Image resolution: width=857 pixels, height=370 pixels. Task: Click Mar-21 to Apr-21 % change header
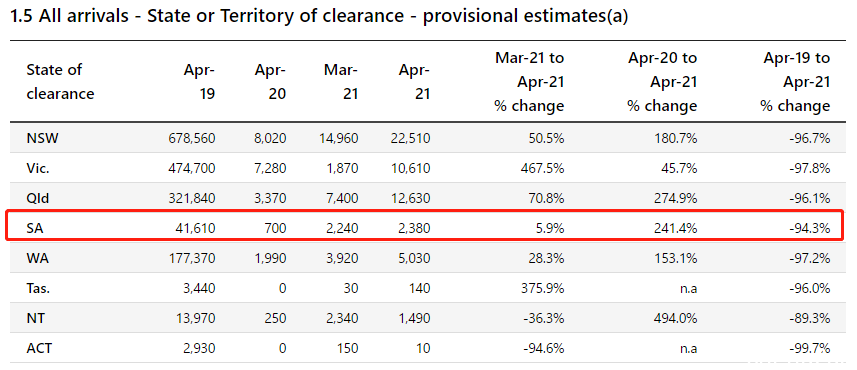(x=529, y=81)
